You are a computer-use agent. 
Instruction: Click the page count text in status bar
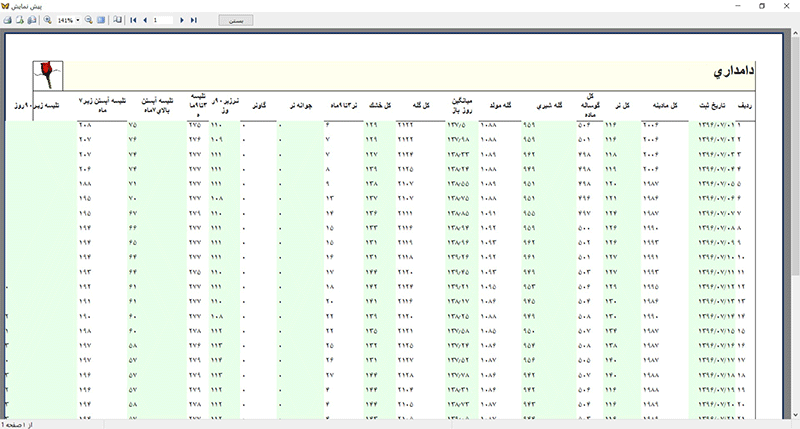coord(17,424)
